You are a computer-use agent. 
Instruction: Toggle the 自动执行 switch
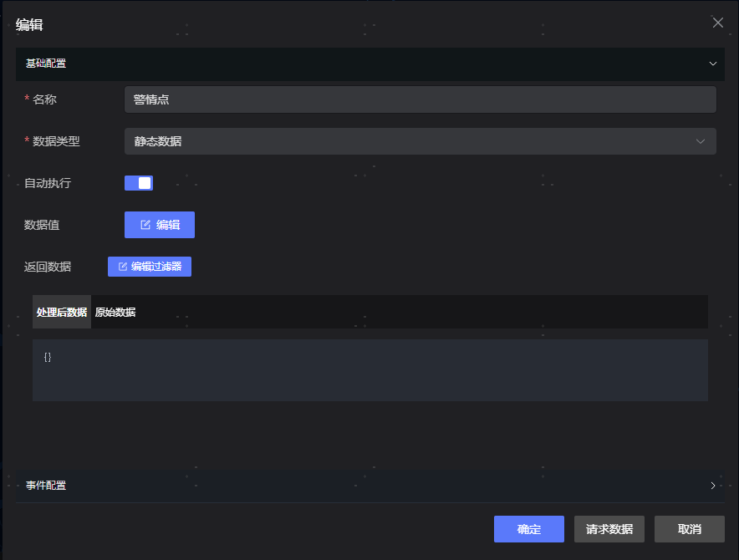139,183
